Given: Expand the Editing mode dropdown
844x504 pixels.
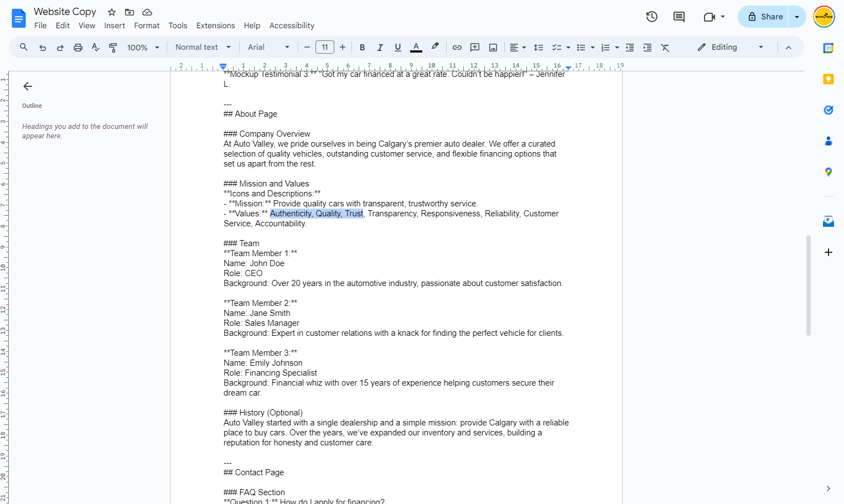Looking at the screenshot, I should [x=731, y=48].
